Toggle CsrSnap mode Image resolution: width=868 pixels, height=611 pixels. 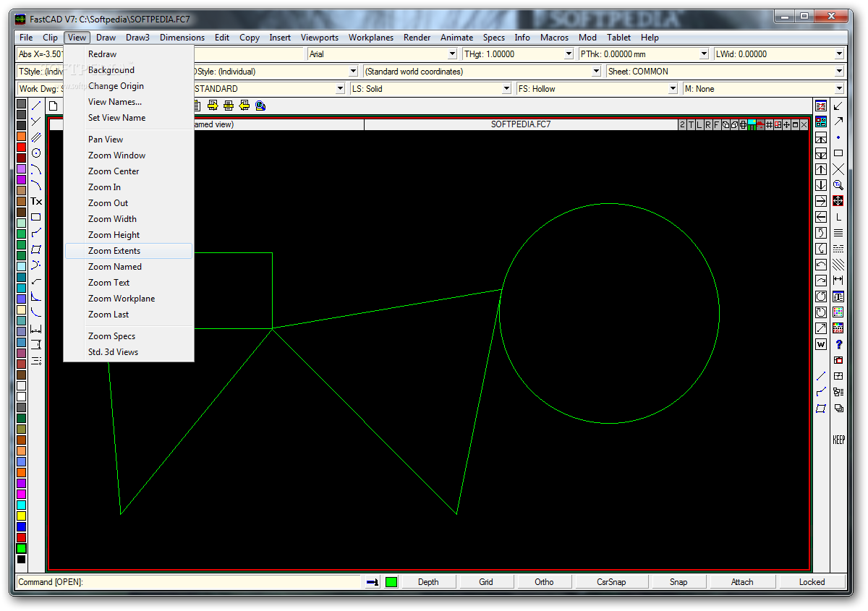tap(611, 582)
